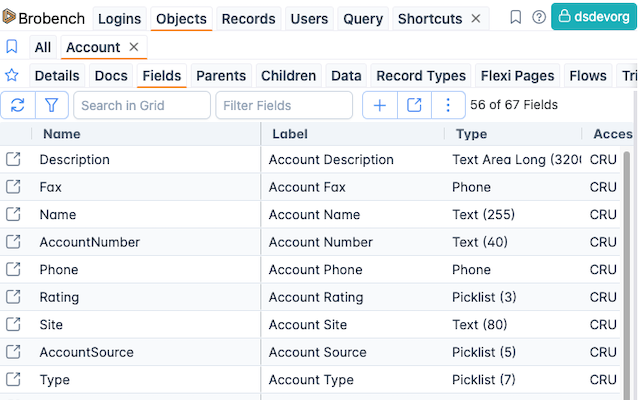Click the open in new window toolbar icon
This screenshot has height=400, width=640.
tap(414, 105)
